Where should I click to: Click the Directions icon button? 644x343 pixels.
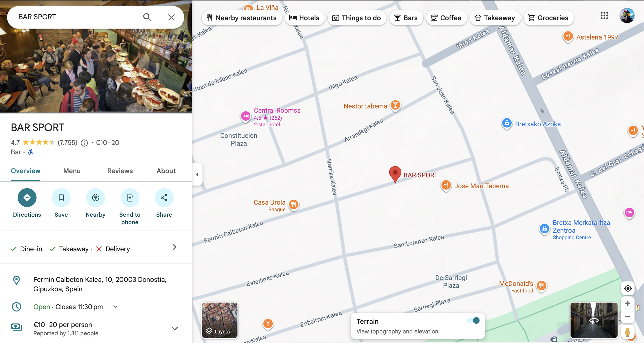pyautogui.click(x=27, y=198)
